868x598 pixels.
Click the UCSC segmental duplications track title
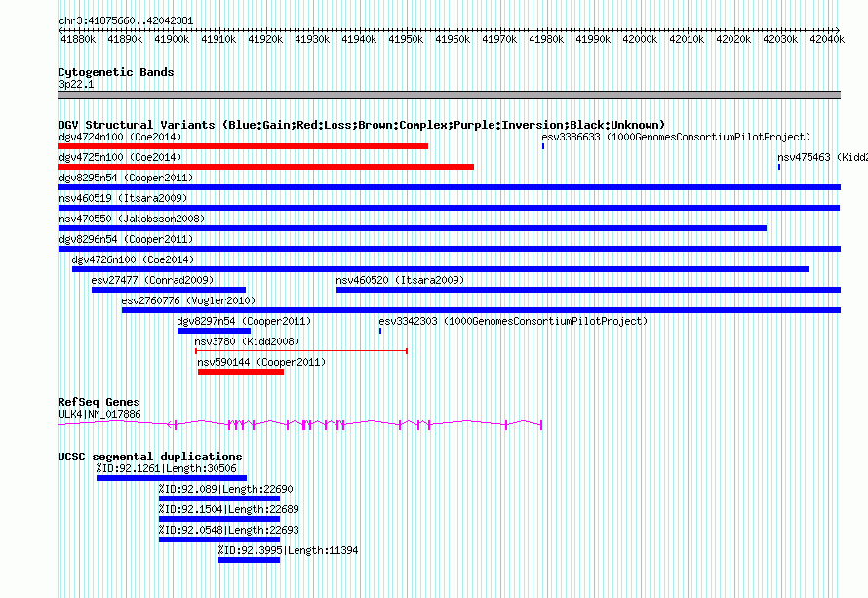(150, 457)
